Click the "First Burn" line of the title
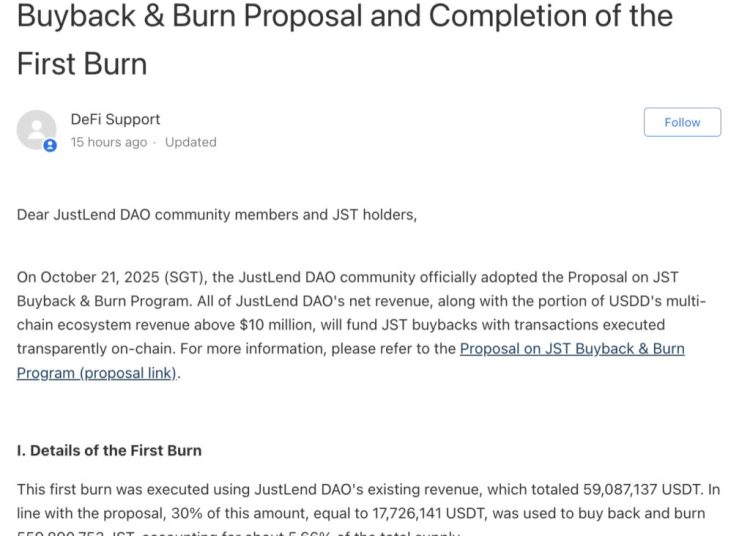The image size is (750, 536). [x=82, y=64]
